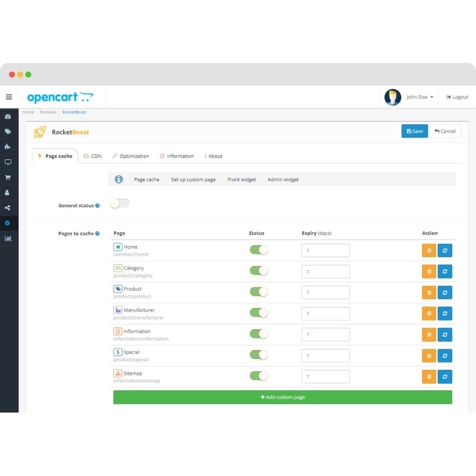The width and height of the screenshot is (476, 476).
Task: Go to Modules breadcrumb link
Action: [x=48, y=112]
